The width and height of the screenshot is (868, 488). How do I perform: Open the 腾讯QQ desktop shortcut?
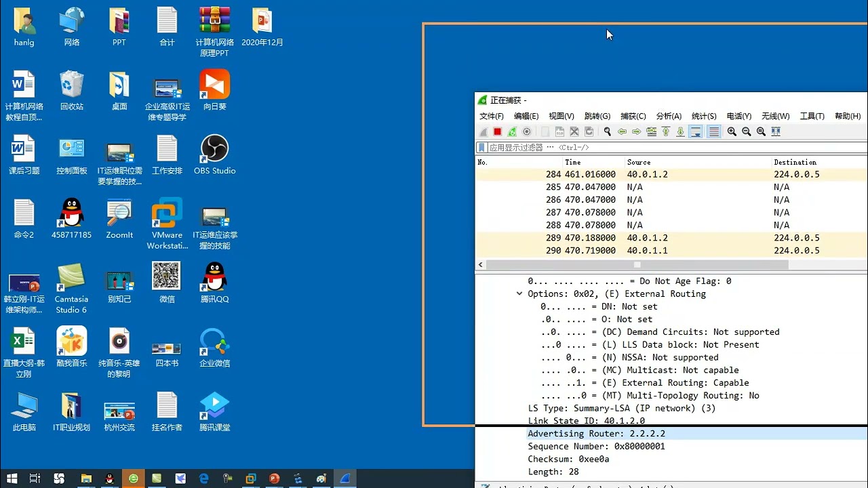[214, 283]
